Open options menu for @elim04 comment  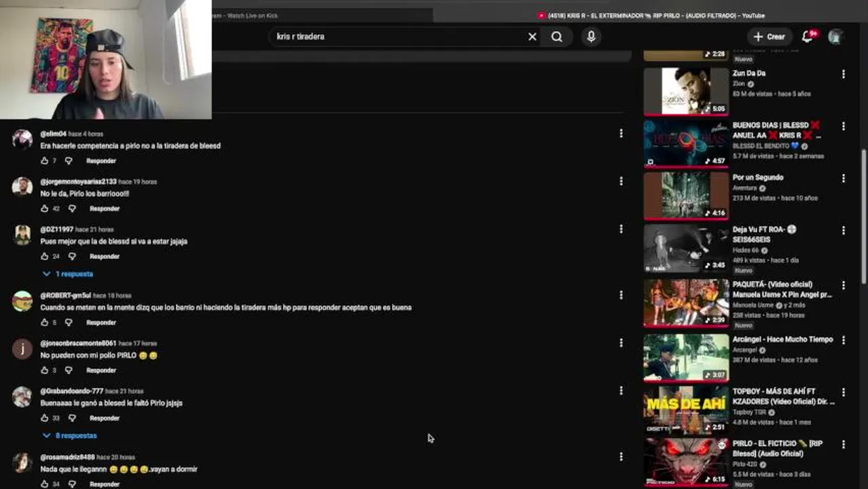point(621,134)
